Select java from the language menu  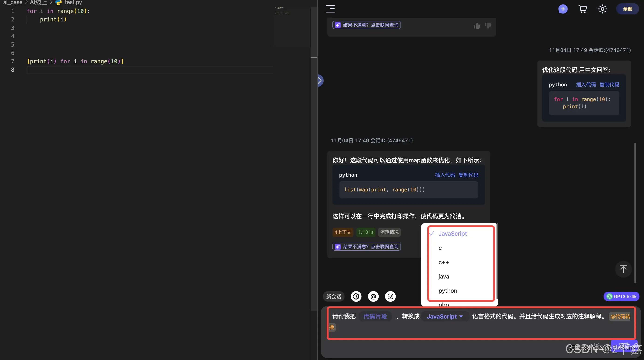[443, 276]
